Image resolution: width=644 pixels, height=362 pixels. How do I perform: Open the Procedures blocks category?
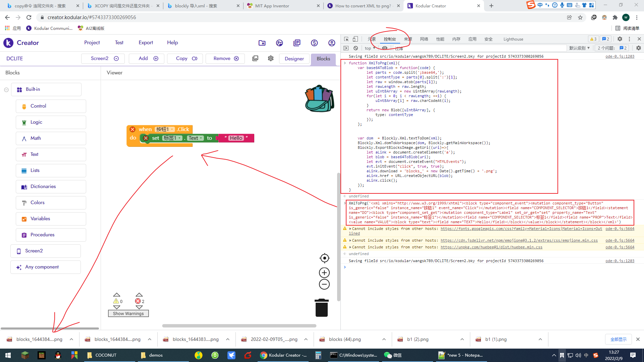click(x=51, y=235)
